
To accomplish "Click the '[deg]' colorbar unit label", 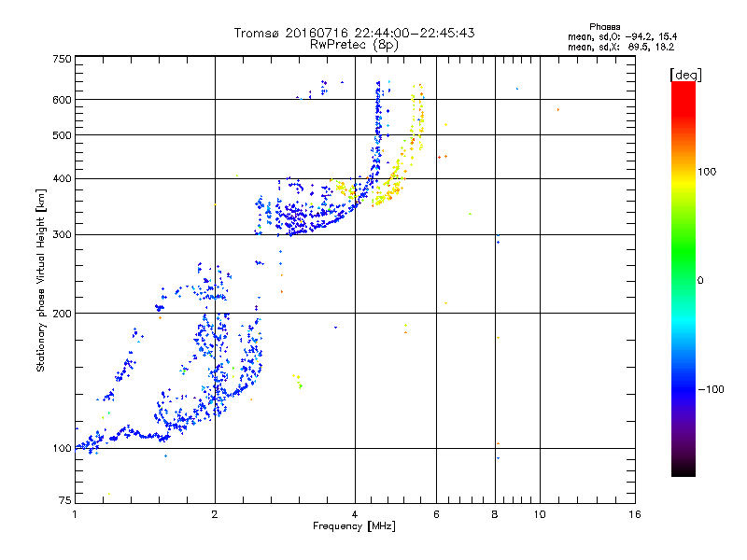I will pyautogui.click(x=685, y=76).
